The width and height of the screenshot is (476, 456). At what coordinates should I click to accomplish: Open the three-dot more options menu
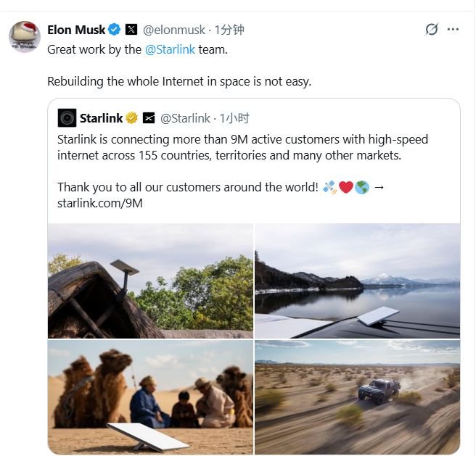pyautogui.click(x=454, y=30)
